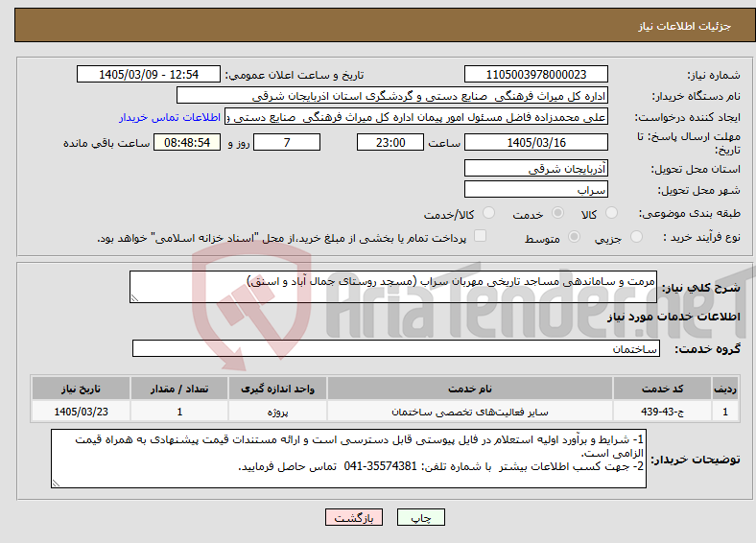Click the deadline date field 1405/03/16
This screenshot has width=756, height=543.
536,142
